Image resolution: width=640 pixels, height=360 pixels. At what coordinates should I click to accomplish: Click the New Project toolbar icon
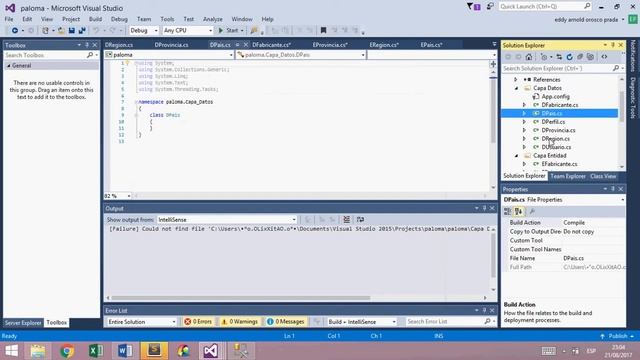pos(45,31)
